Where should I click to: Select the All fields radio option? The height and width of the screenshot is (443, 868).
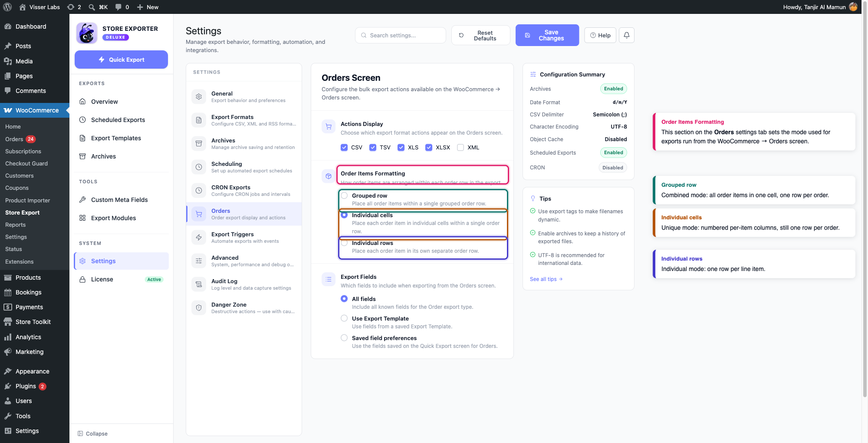pos(344,299)
